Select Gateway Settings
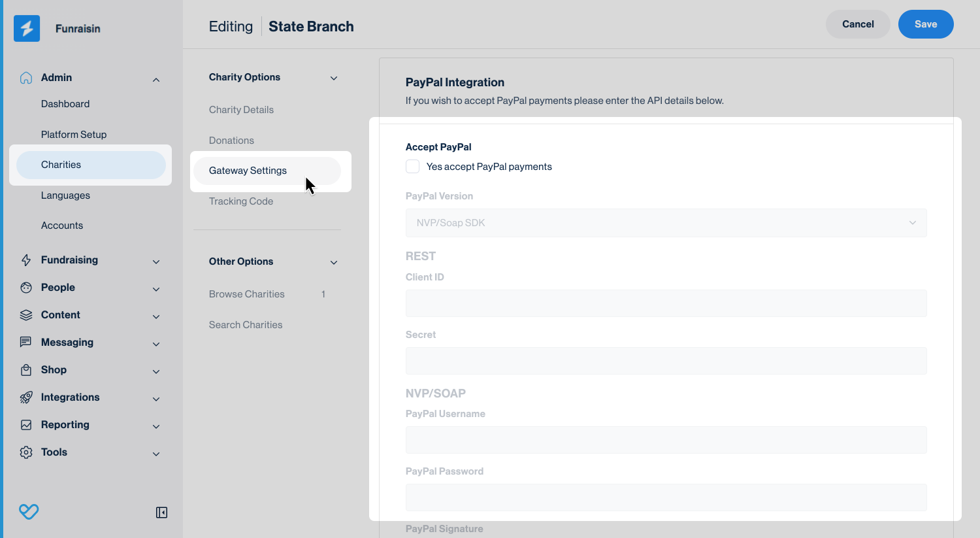This screenshot has width=980, height=538. (267, 171)
